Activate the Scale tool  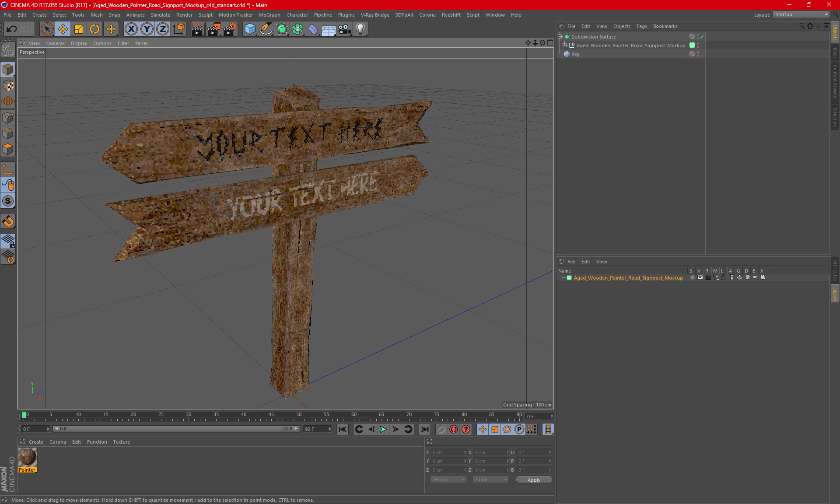pos(79,29)
